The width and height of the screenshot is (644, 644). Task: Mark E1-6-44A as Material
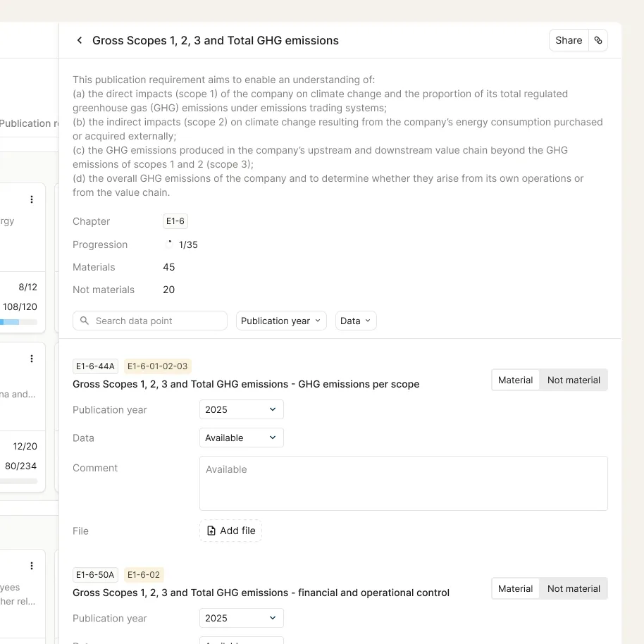[x=516, y=380]
